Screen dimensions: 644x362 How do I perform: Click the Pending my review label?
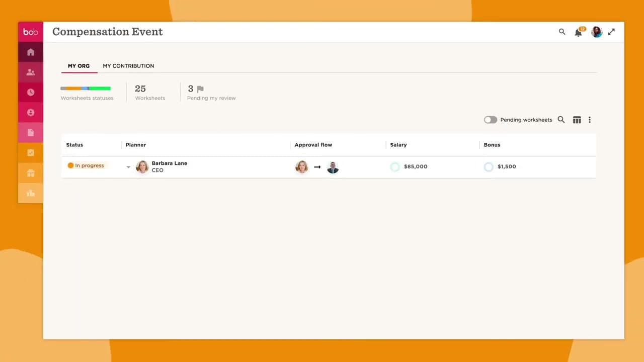pyautogui.click(x=211, y=98)
